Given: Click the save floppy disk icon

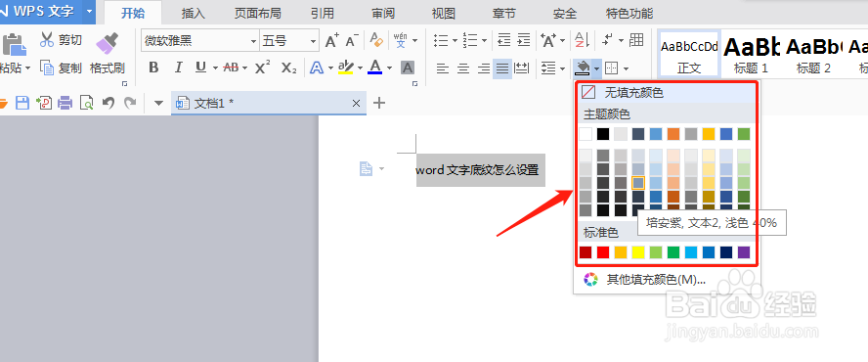Looking at the screenshot, I should [22, 103].
